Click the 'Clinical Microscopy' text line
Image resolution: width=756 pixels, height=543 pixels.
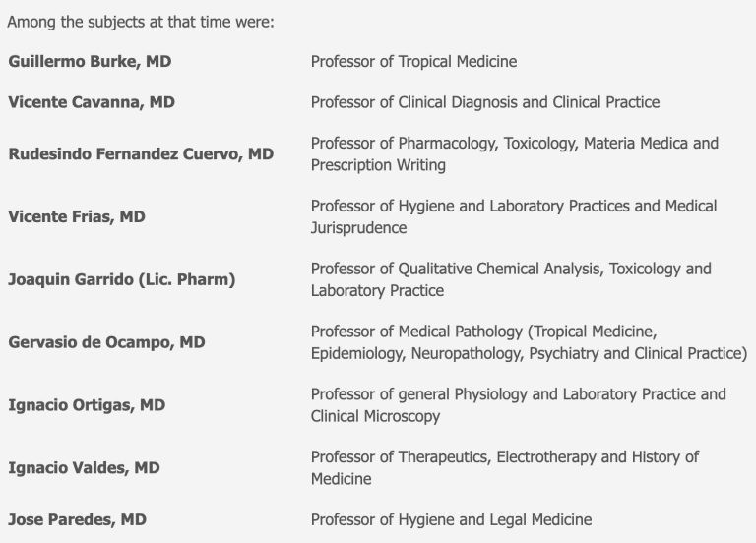coord(375,416)
